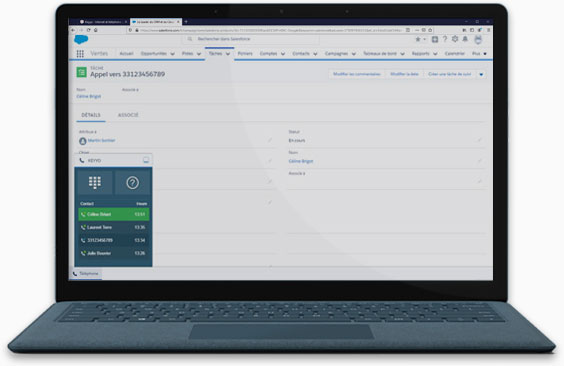Select the 33123456789 call row
The image size is (564, 366).
point(114,240)
